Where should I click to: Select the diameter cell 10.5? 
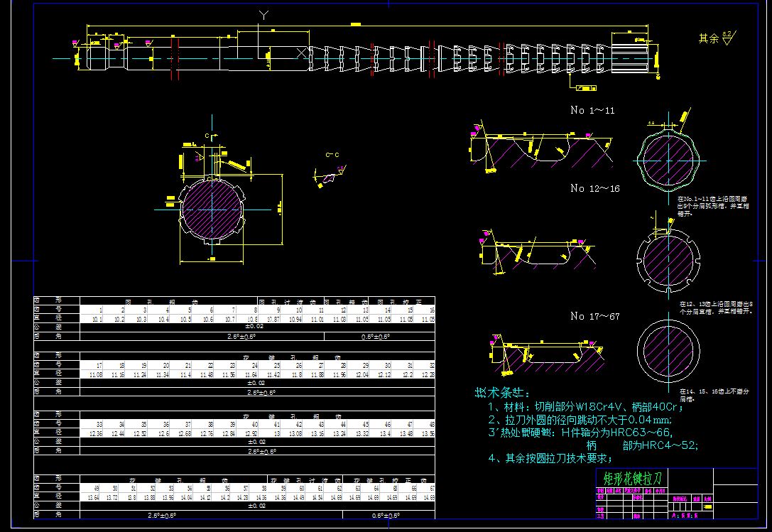pyautogui.click(x=185, y=320)
